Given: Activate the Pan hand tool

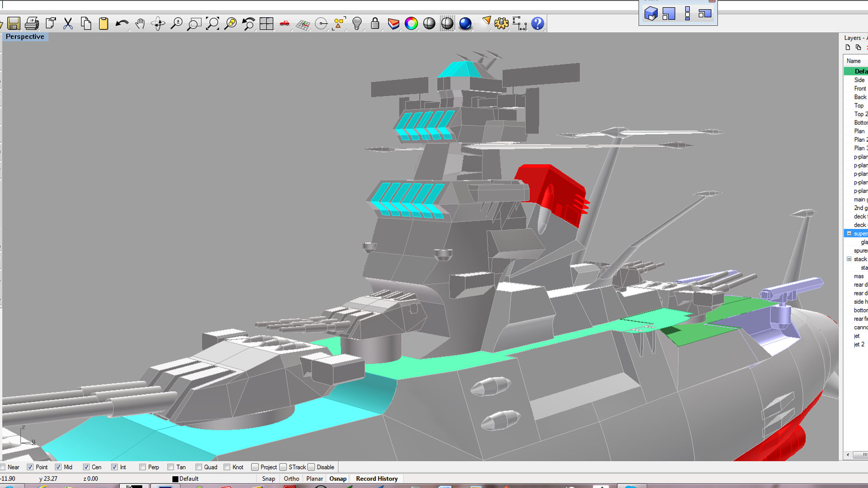Looking at the screenshot, I should 140,23.
